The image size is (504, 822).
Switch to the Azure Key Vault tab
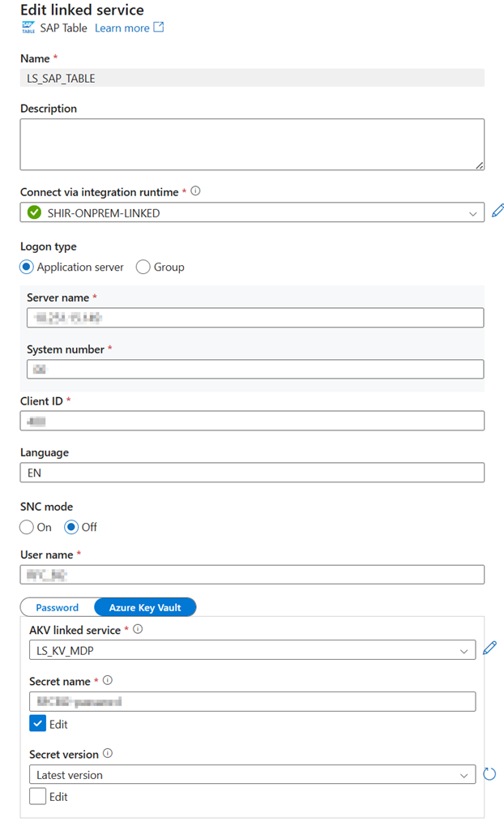145,607
